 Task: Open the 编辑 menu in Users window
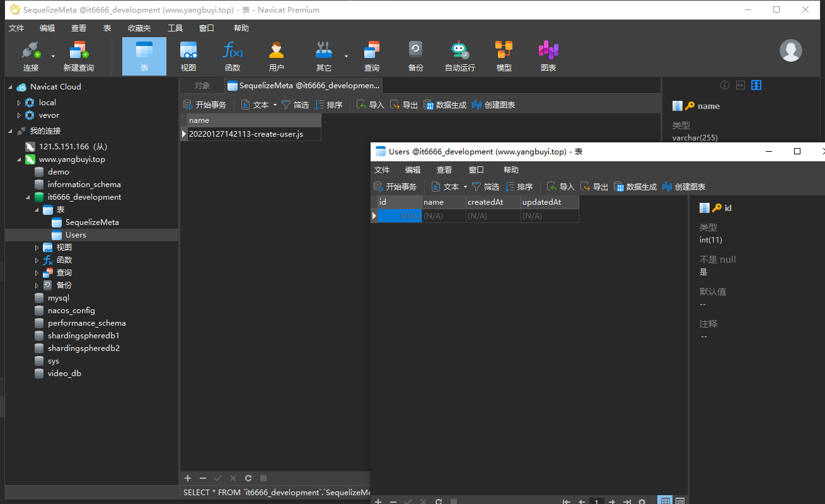[413, 170]
